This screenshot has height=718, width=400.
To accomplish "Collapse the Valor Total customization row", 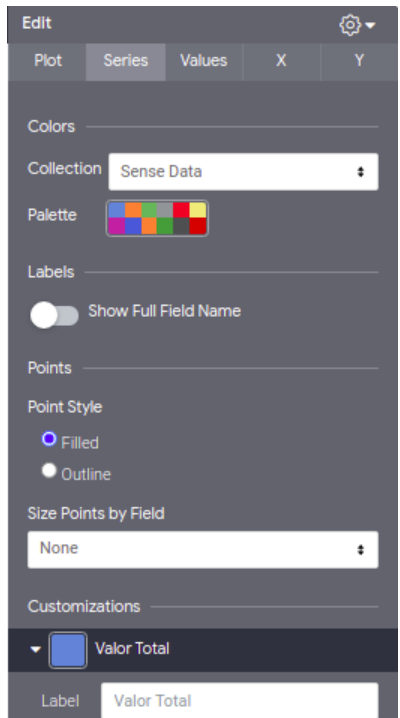I will (35, 649).
